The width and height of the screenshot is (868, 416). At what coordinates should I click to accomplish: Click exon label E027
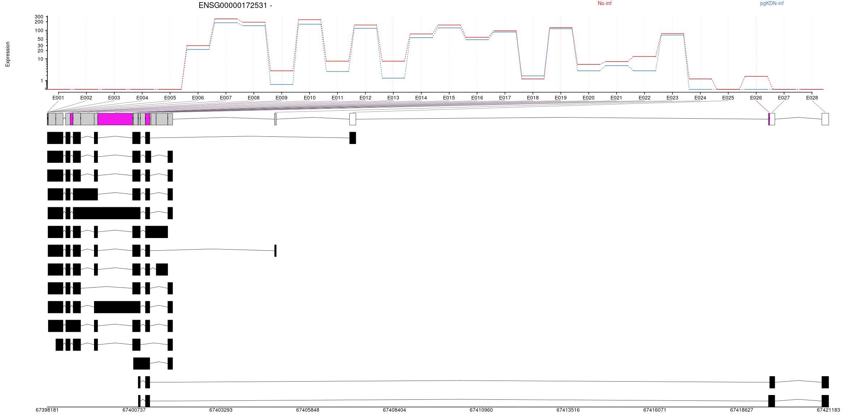pyautogui.click(x=784, y=98)
